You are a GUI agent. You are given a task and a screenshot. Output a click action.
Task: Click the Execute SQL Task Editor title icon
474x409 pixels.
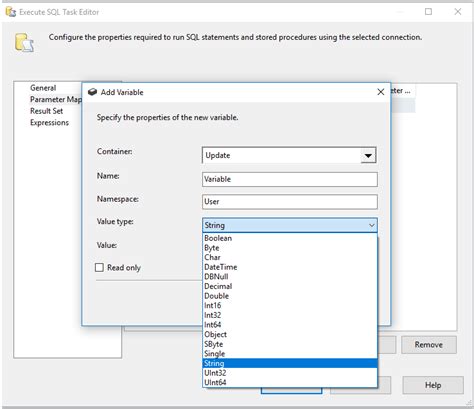click(11, 12)
